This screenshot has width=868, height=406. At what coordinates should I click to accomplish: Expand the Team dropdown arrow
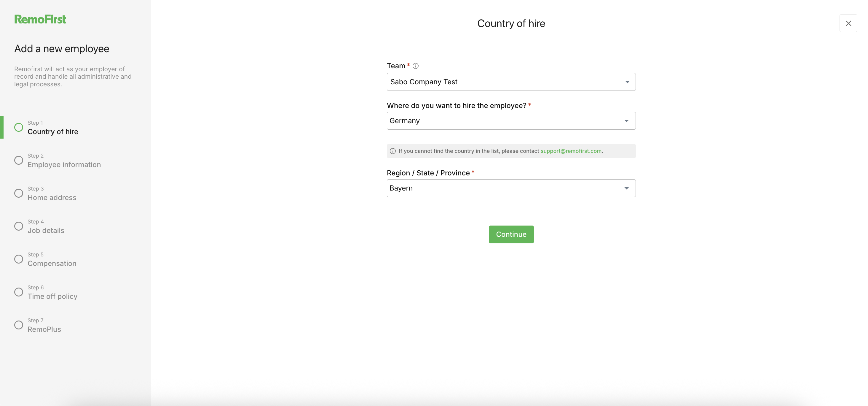tap(627, 82)
